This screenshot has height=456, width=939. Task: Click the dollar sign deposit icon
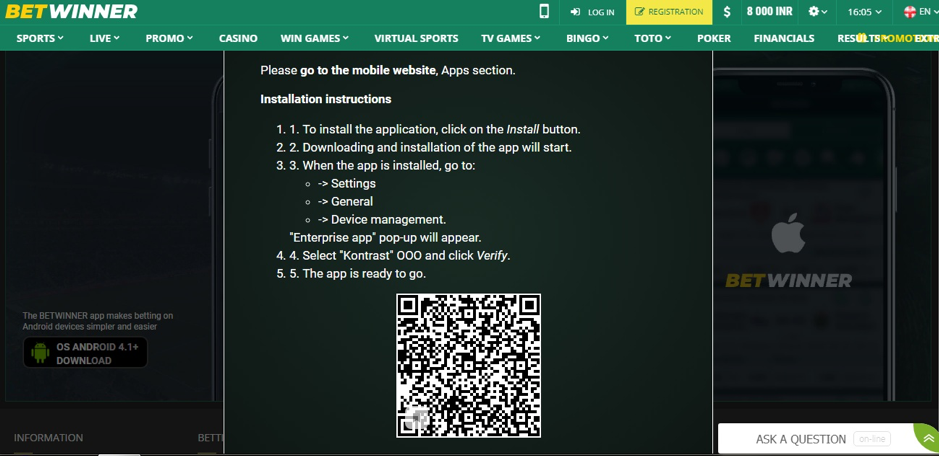pyautogui.click(x=727, y=12)
